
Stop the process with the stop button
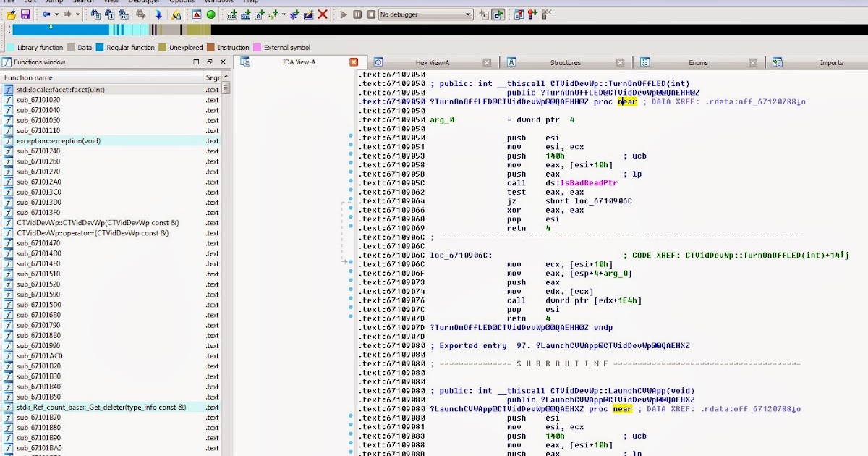(371, 14)
